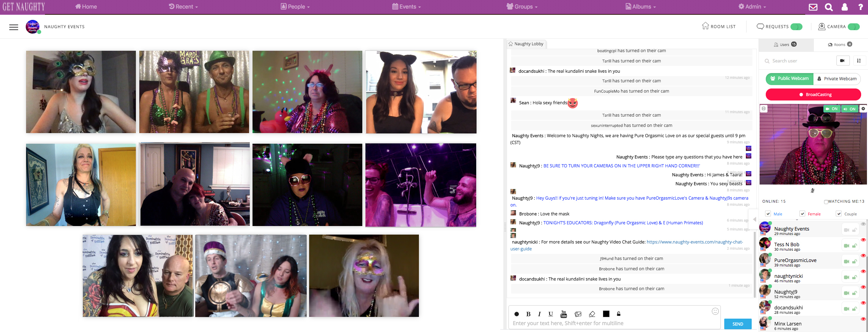868x332 pixels.
Task: Switch to the Rooms tab
Action: pos(840,45)
